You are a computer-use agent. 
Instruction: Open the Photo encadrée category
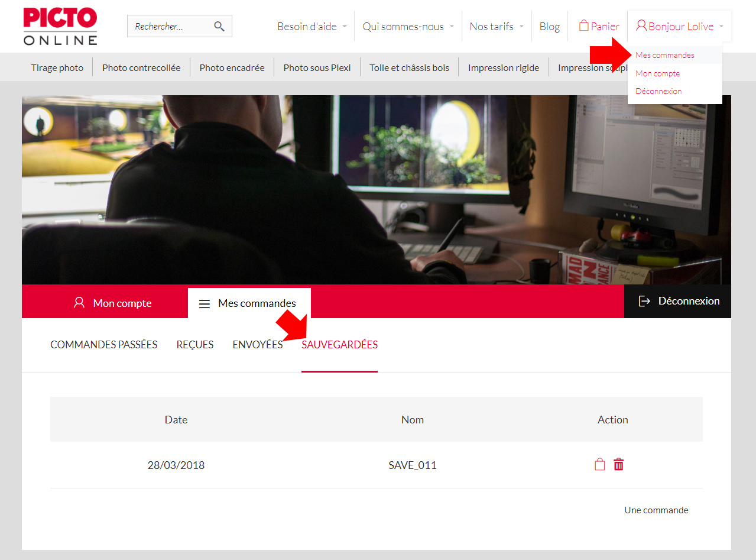click(x=232, y=67)
